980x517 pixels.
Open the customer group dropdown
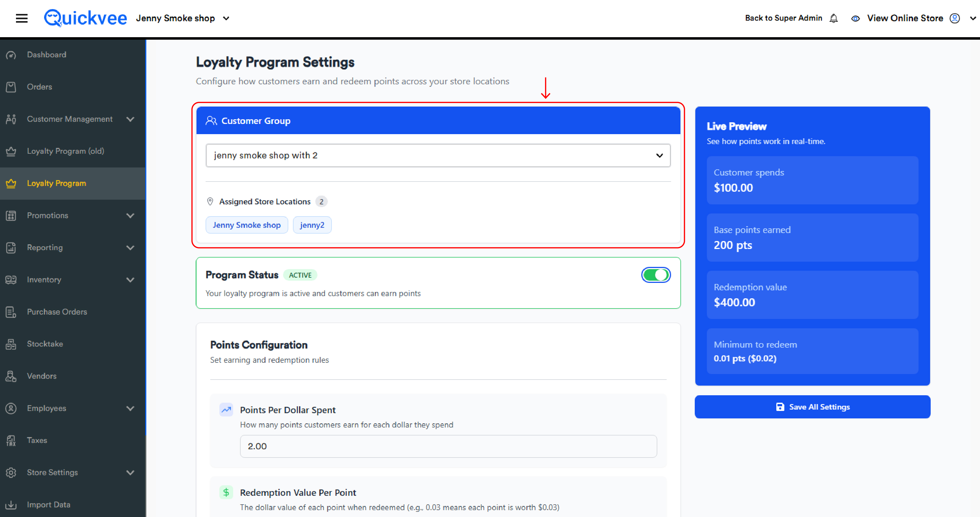438,155
